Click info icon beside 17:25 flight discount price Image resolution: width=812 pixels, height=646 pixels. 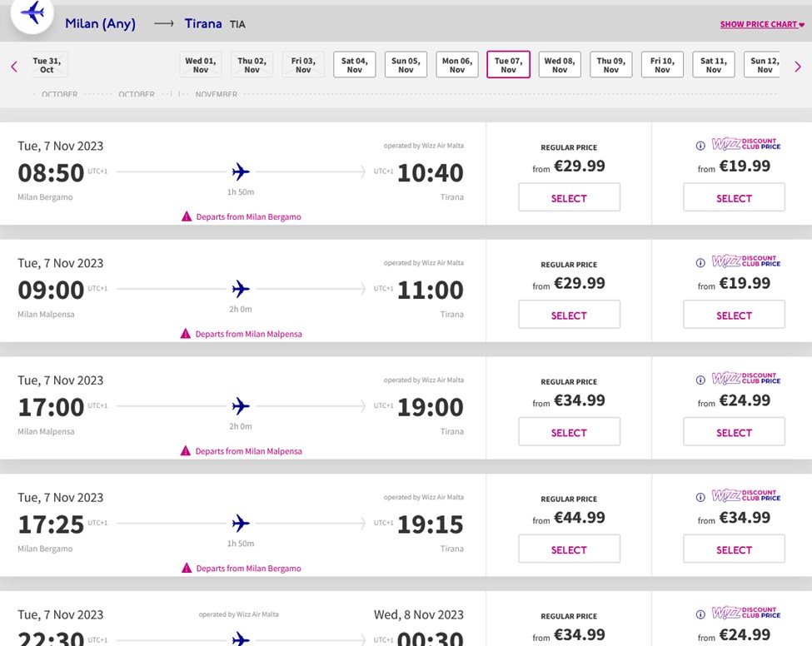pyautogui.click(x=700, y=497)
